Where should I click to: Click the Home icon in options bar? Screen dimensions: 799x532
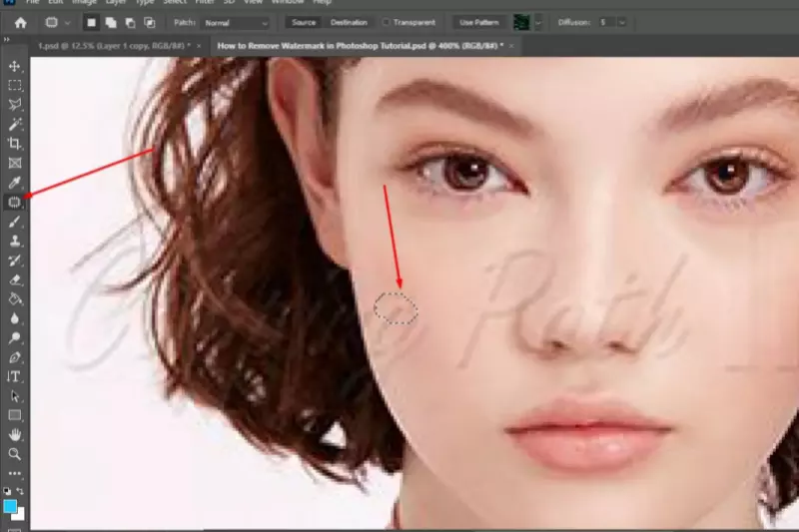pyautogui.click(x=20, y=23)
